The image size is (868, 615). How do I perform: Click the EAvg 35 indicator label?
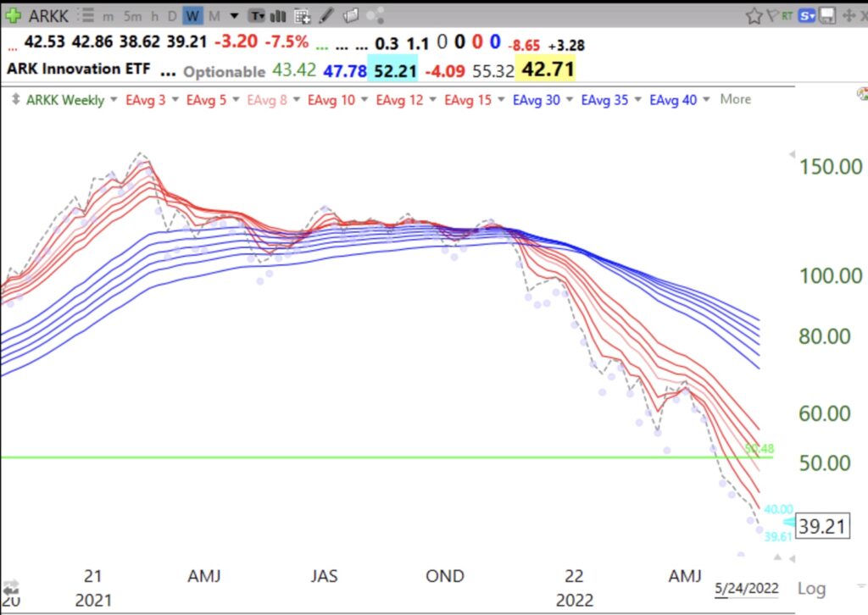604,100
